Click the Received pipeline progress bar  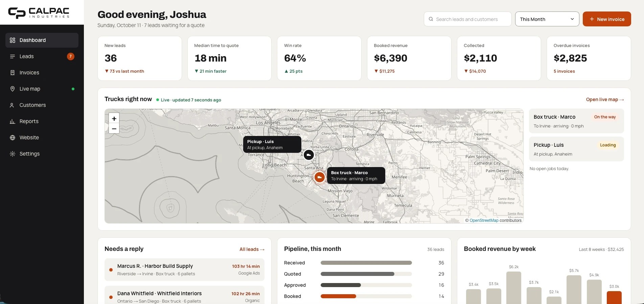coord(366,263)
